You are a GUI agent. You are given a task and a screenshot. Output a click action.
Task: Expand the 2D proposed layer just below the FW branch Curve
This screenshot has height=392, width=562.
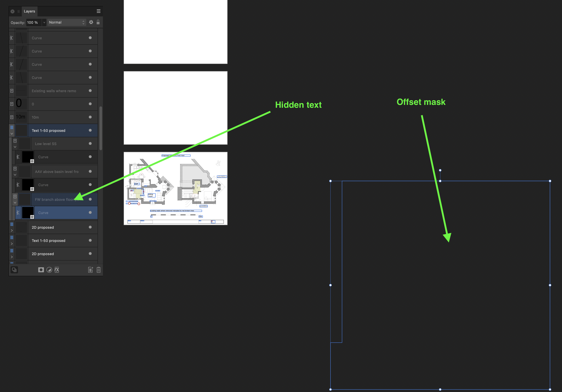12,231
